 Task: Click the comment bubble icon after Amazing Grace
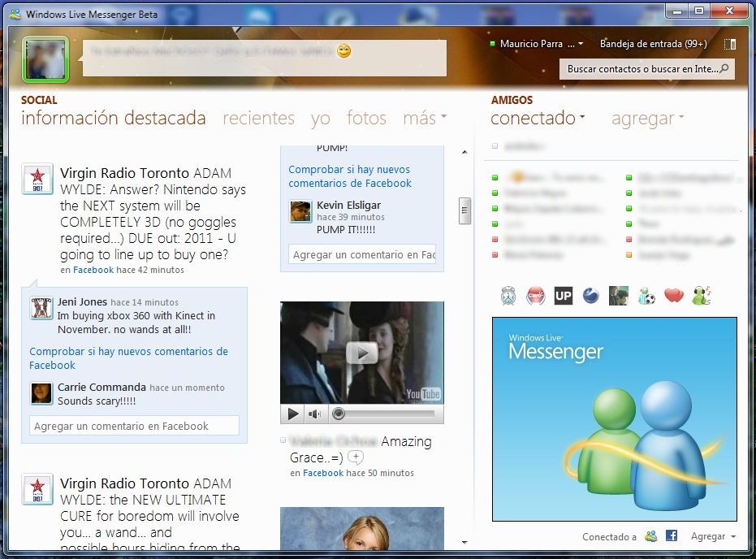(355, 457)
